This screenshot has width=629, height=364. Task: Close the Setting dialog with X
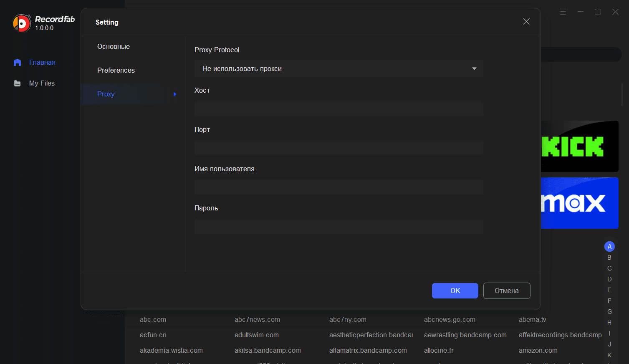point(526,21)
